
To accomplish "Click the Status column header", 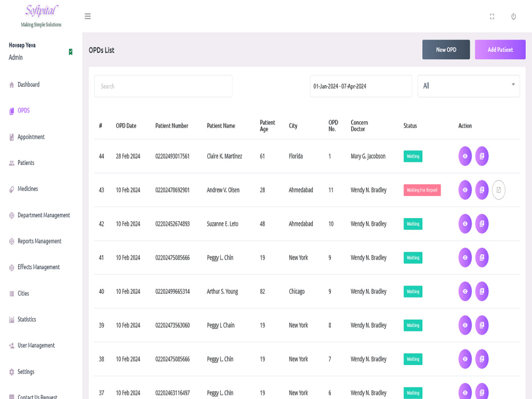I will (x=410, y=126).
